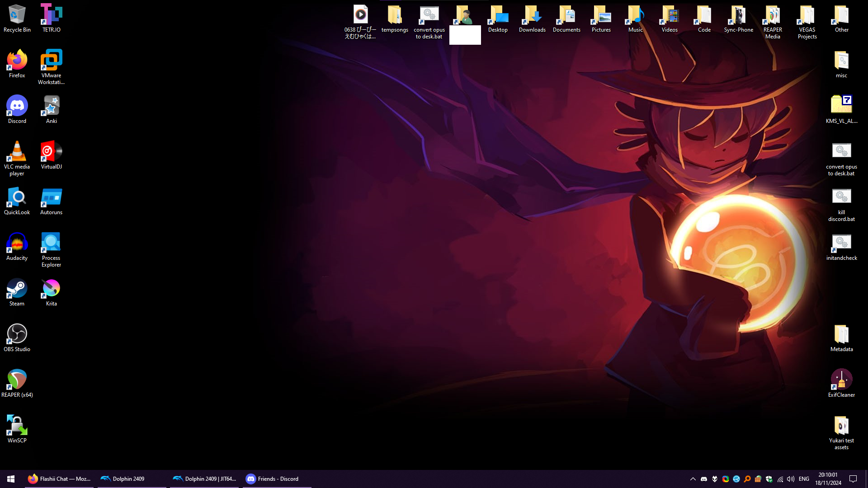Select the VMware Workstation shortcut
The width and height of the screenshot is (868, 488).
tap(52, 67)
